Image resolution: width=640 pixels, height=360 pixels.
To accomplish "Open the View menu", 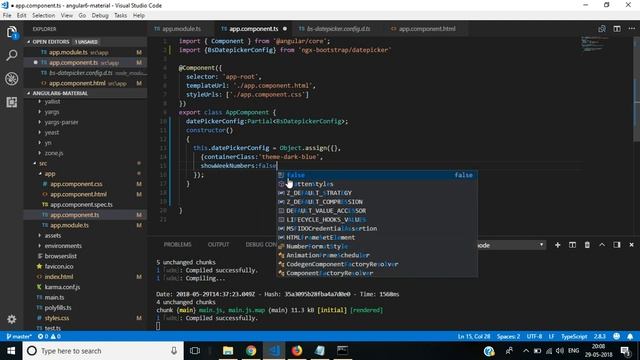I will click(x=67, y=16).
